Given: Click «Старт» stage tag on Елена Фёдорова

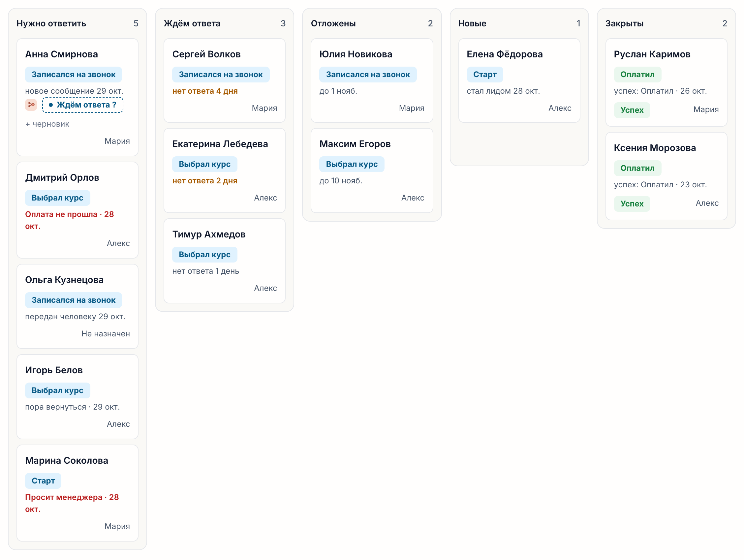Looking at the screenshot, I should (x=485, y=75).
